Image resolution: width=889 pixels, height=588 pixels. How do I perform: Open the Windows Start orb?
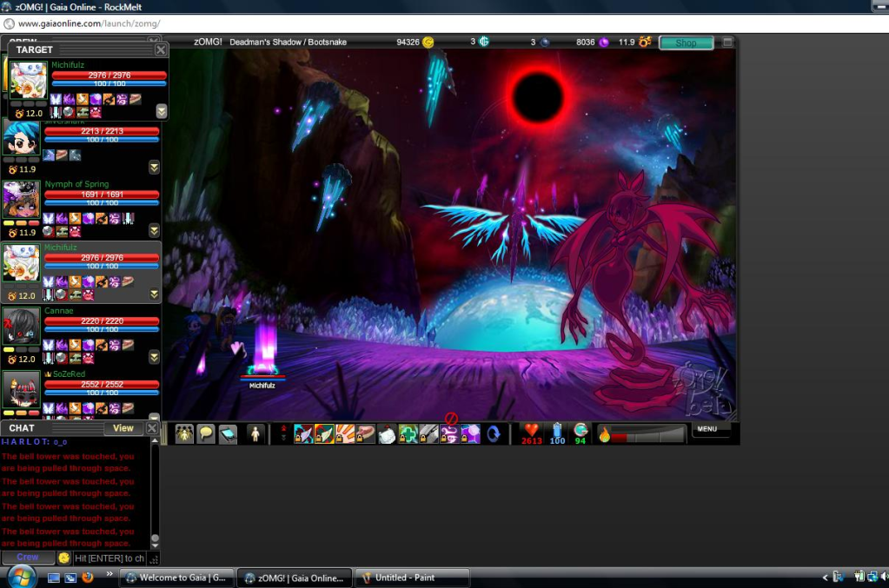[x=21, y=578]
